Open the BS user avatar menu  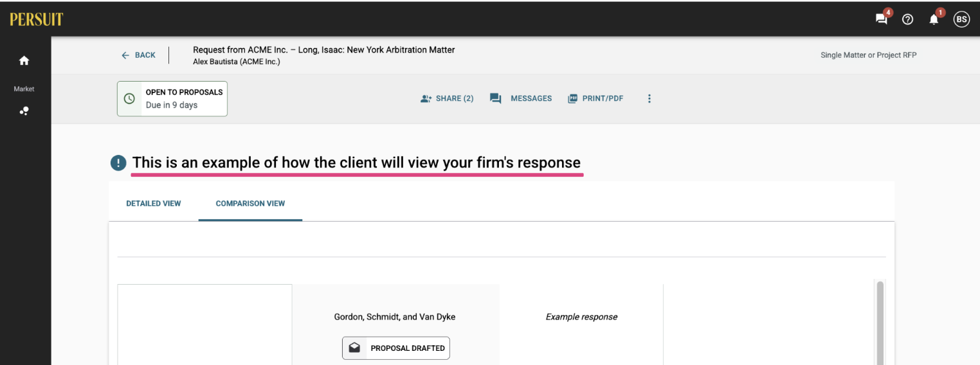click(961, 19)
